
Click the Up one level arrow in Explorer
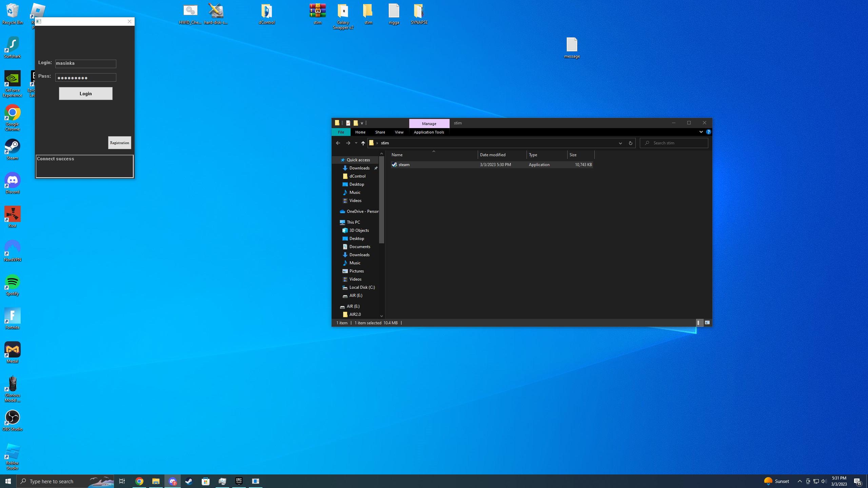pyautogui.click(x=363, y=143)
